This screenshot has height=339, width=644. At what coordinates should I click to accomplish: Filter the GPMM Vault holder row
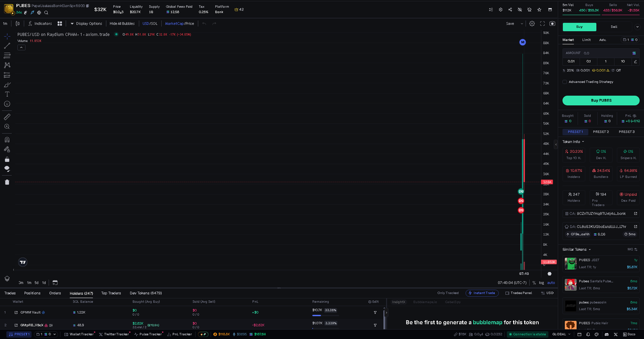375,312
